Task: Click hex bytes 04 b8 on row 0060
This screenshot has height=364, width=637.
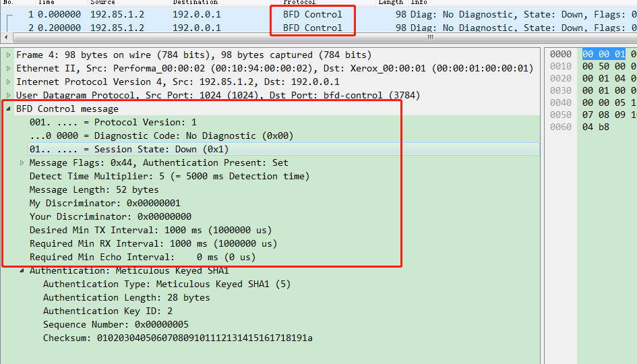Action: (x=596, y=127)
